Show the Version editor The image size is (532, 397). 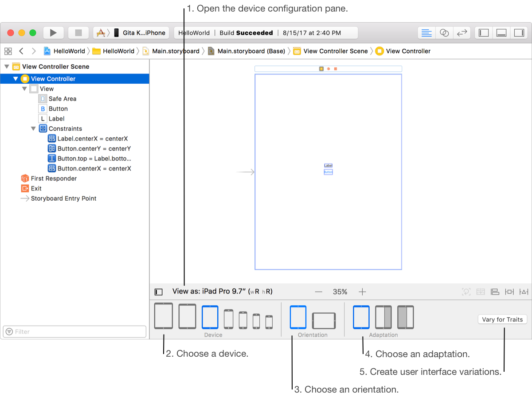click(462, 33)
